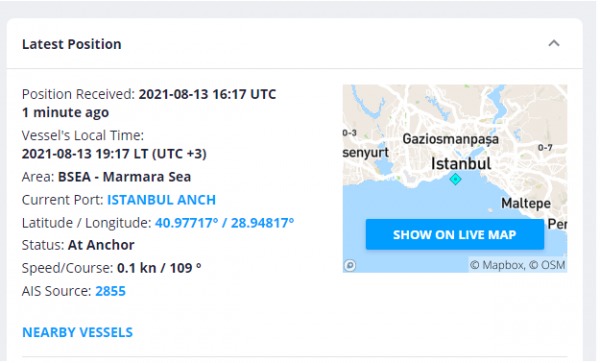Click the Maltepe label on the map
The height and width of the screenshot is (363, 600).
(526, 203)
